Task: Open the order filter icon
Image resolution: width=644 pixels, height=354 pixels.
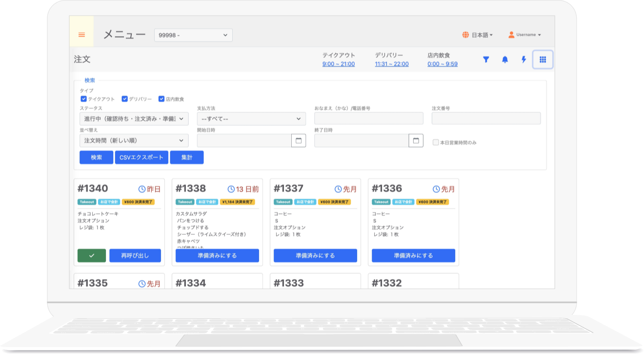Action: pyautogui.click(x=486, y=59)
